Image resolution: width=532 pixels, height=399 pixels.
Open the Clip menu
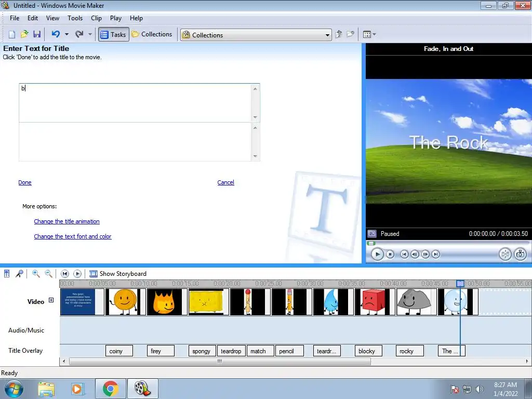[x=96, y=18]
